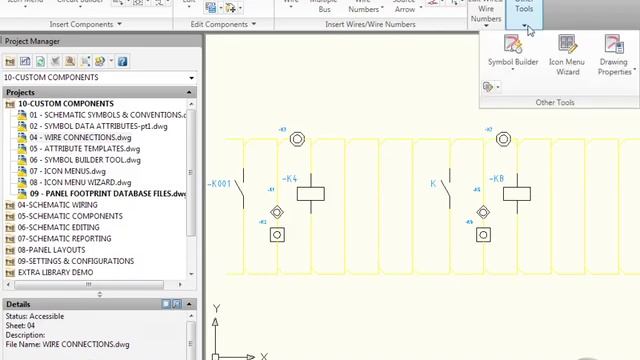Expand the Insert Components panel arrow
This screenshot has width=640, height=360.
tap(119, 24)
